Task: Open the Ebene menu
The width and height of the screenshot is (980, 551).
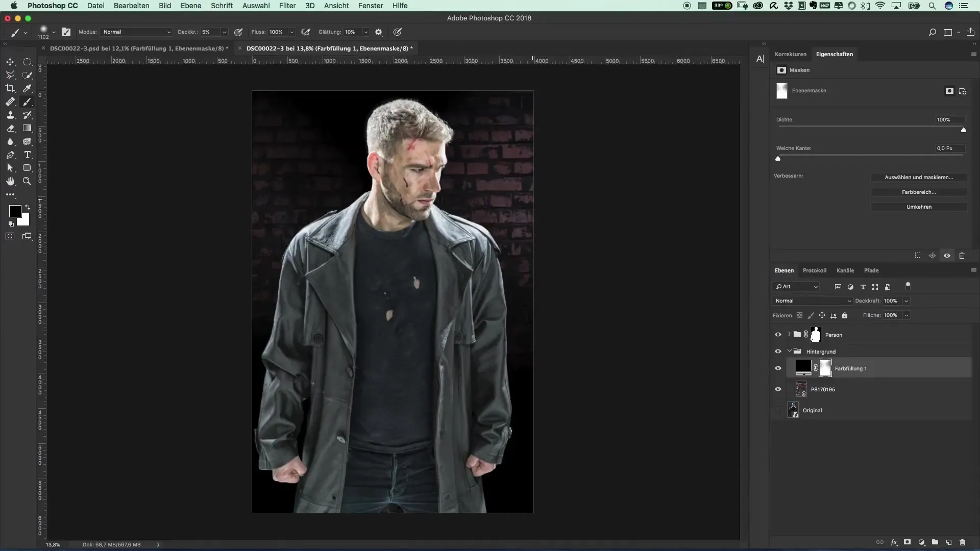Action: coord(191,6)
